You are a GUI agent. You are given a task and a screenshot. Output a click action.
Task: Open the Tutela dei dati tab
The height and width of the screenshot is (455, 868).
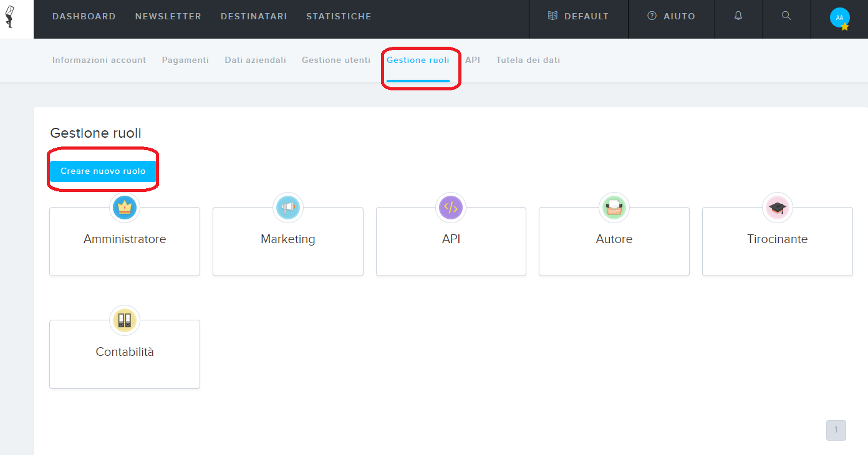click(528, 60)
